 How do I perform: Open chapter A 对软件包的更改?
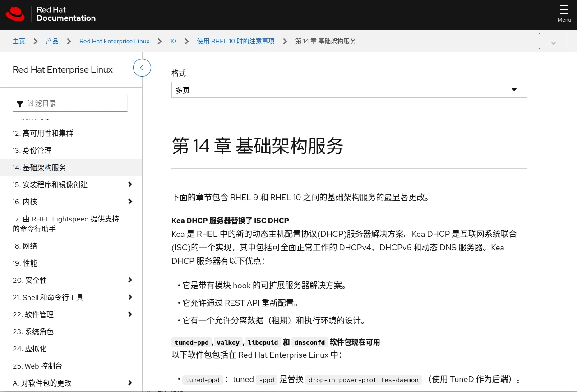pos(42,383)
